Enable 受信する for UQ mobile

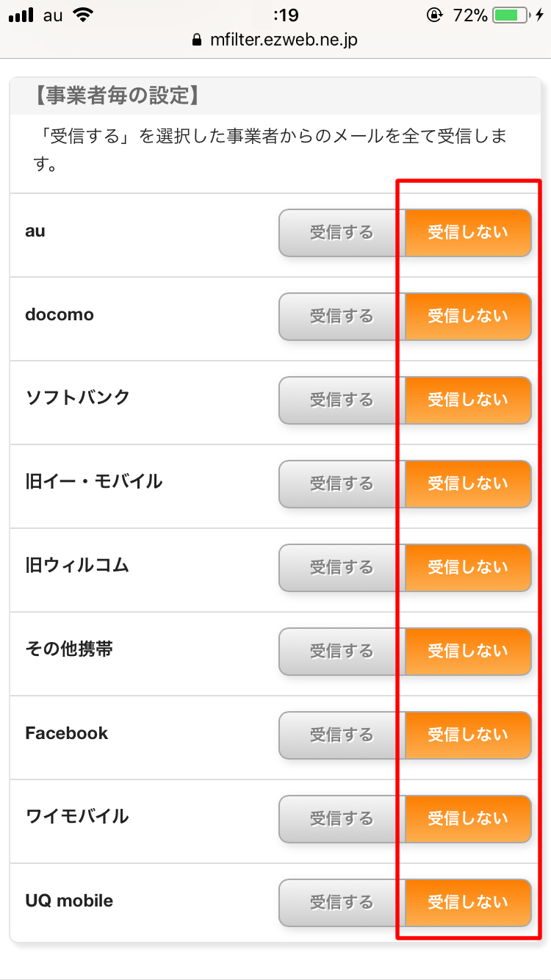point(342,903)
